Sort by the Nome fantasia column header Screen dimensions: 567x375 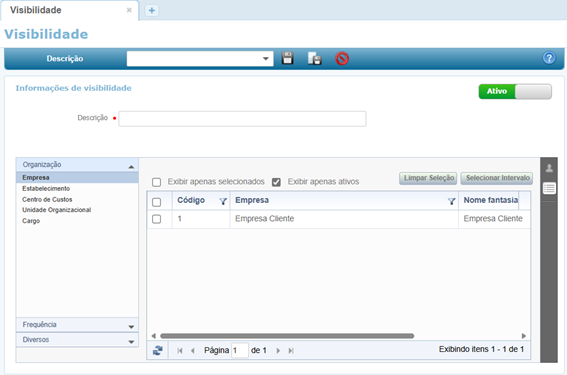491,200
